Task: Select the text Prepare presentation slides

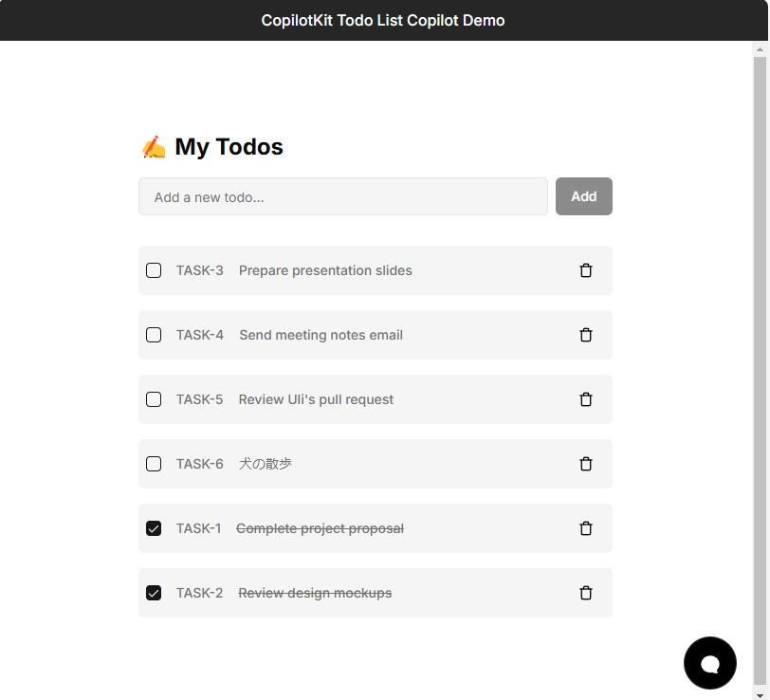Action: (x=325, y=270)
